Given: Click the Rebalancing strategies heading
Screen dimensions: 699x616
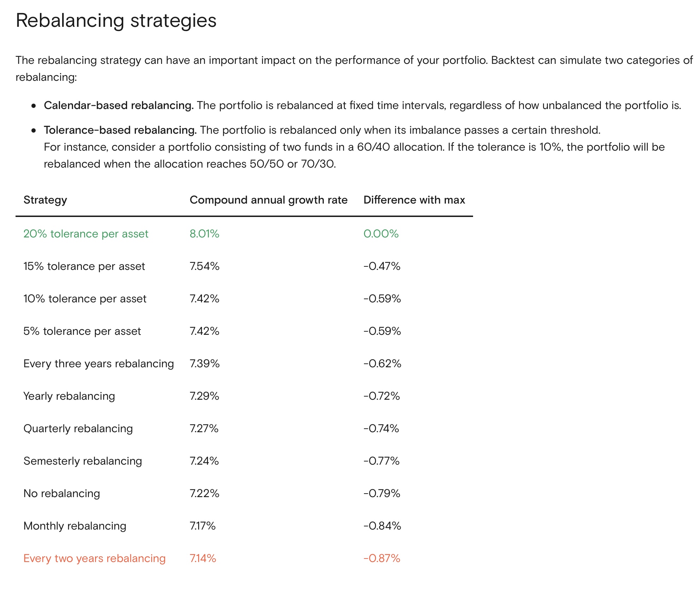Looking at the screenshot, I should (116, 20).
